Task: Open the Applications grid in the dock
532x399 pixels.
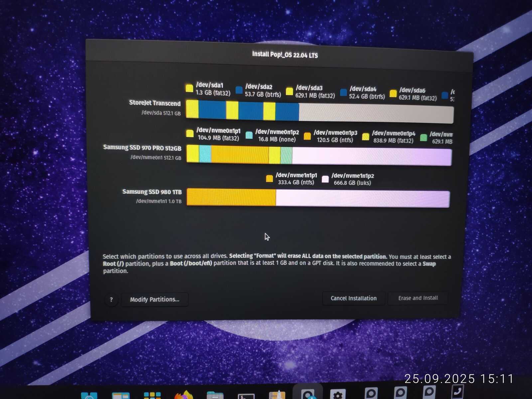Action: tap(152, 395)
